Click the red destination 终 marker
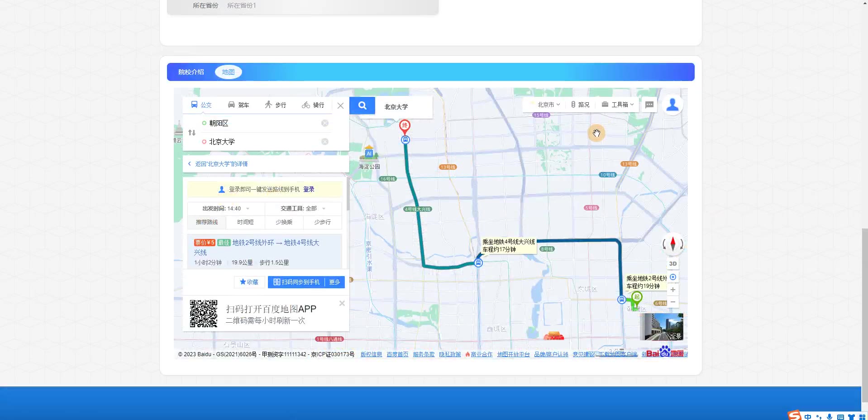This screenshot has width=868, height=420. coord(405,126)
